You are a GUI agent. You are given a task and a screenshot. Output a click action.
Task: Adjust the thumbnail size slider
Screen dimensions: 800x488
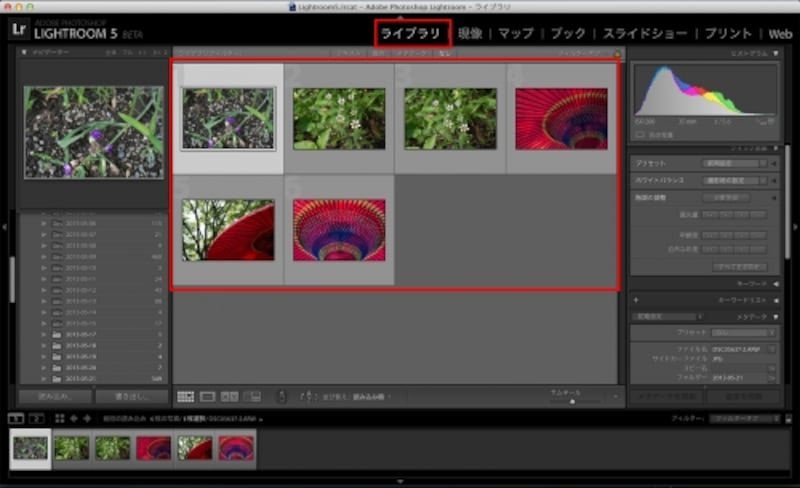tap(573, 402)
